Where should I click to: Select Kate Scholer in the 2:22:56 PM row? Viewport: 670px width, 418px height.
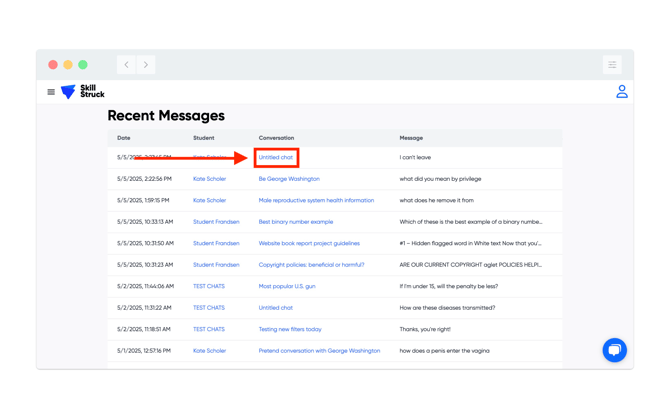tap(209, 179)
